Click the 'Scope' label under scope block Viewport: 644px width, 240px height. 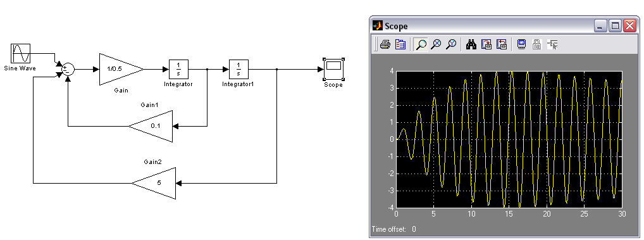click(x=333, y=85)
